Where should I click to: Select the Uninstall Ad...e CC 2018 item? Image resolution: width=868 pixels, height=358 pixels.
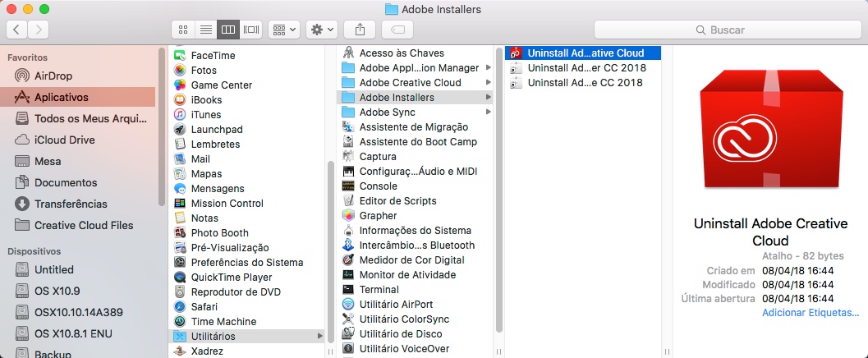(584, 82)
